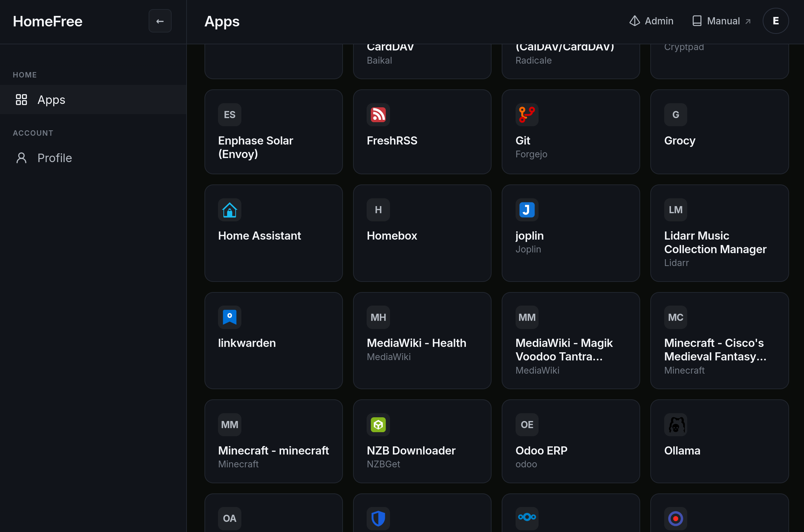Open the FreshRSS app card title
This screenshot has height=532, width=804.
392,140
